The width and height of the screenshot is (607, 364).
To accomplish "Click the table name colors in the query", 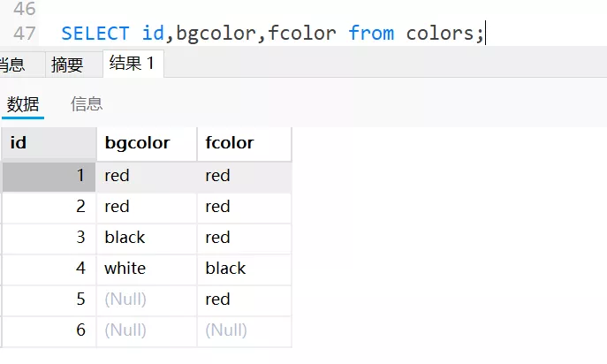I will 440,34.
